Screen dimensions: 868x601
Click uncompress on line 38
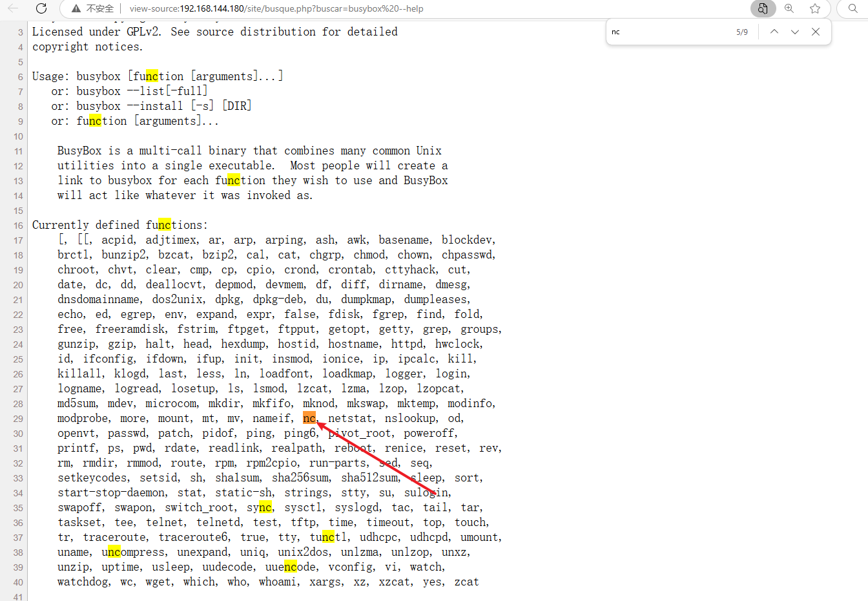[x=133, y=552]
